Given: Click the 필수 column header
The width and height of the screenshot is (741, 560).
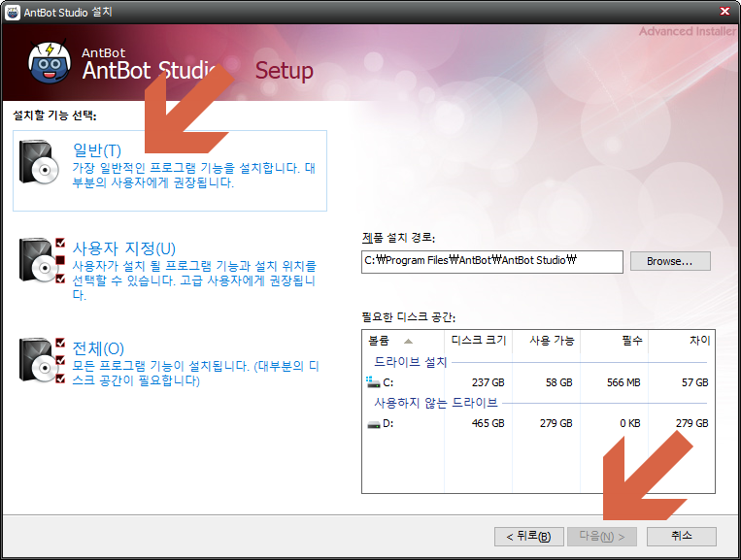Looking at the screenshot, I should pyautogui.click(x=615, y=341).
